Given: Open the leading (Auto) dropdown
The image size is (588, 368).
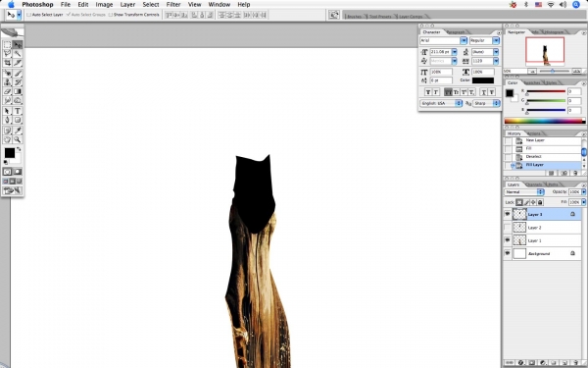Looking at the screenshot, I should pyautogui.click(x=496, y=52).
